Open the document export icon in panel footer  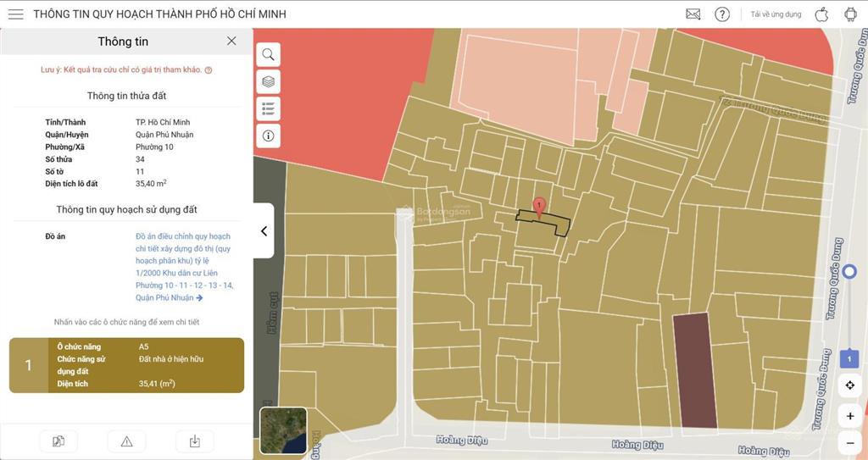click(58, 441)
